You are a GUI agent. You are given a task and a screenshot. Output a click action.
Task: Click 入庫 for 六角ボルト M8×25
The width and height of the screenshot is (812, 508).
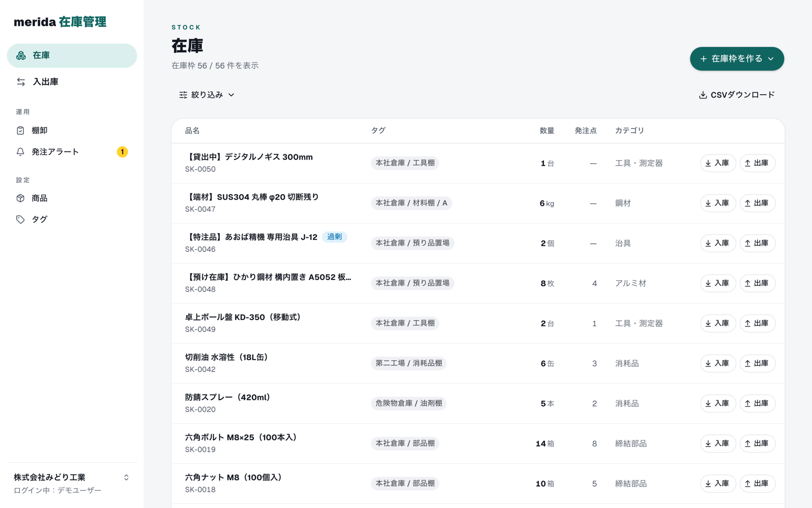718,444
